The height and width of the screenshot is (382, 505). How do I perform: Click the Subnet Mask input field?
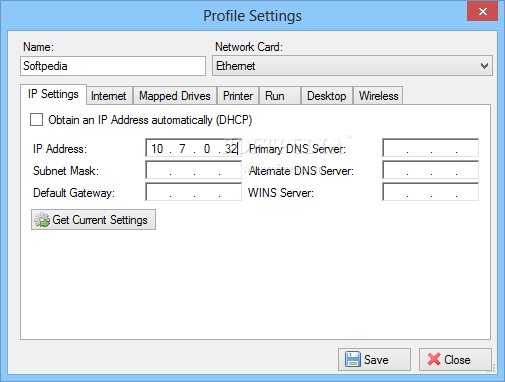pos(193,170)
